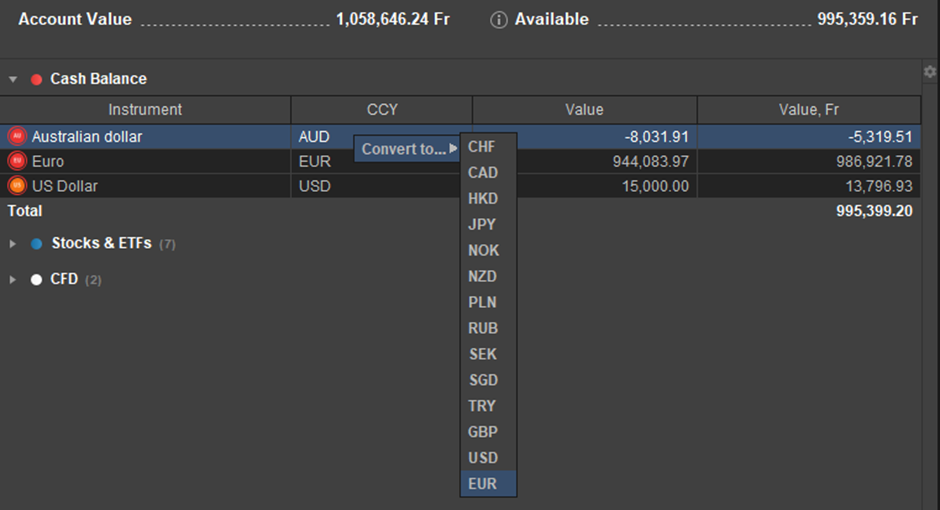Collapse the Cash Balance section
940x510 pixels.
13,79
